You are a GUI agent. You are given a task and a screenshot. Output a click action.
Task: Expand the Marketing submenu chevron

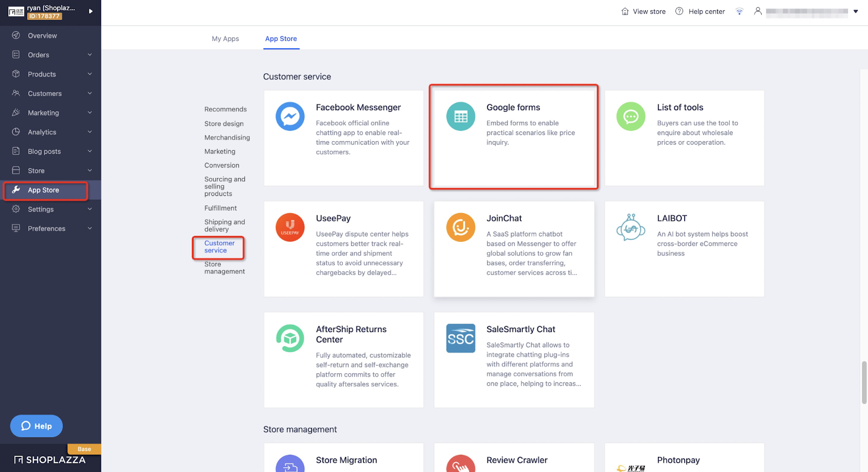pyautogui.click(x=90, y=112)
